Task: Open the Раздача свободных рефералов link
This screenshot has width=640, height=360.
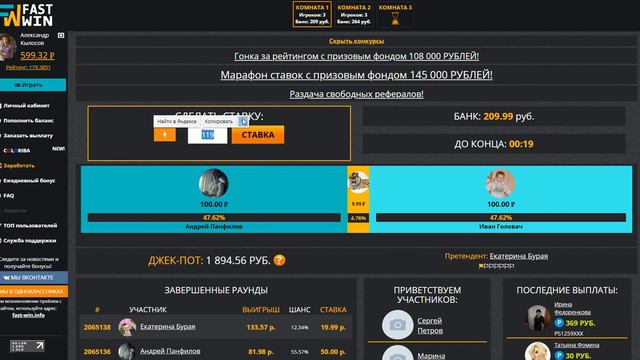Action: point(356,94)
